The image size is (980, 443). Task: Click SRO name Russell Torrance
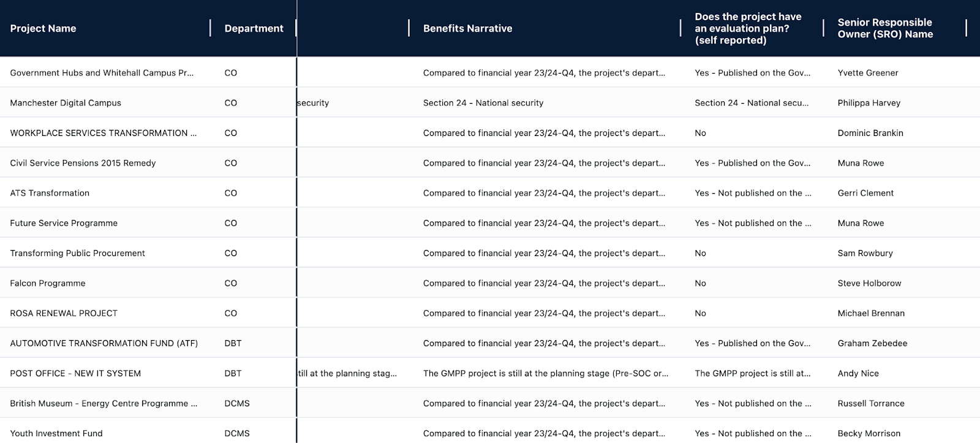pyautogui.click(x=871, y=403)
